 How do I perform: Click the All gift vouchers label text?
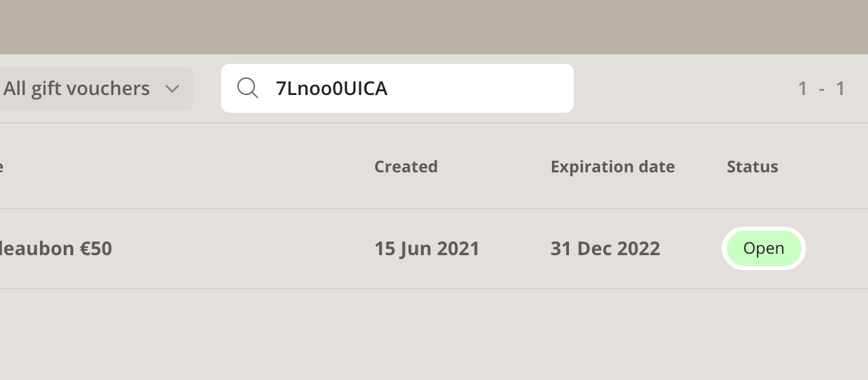tap(76, 88)
